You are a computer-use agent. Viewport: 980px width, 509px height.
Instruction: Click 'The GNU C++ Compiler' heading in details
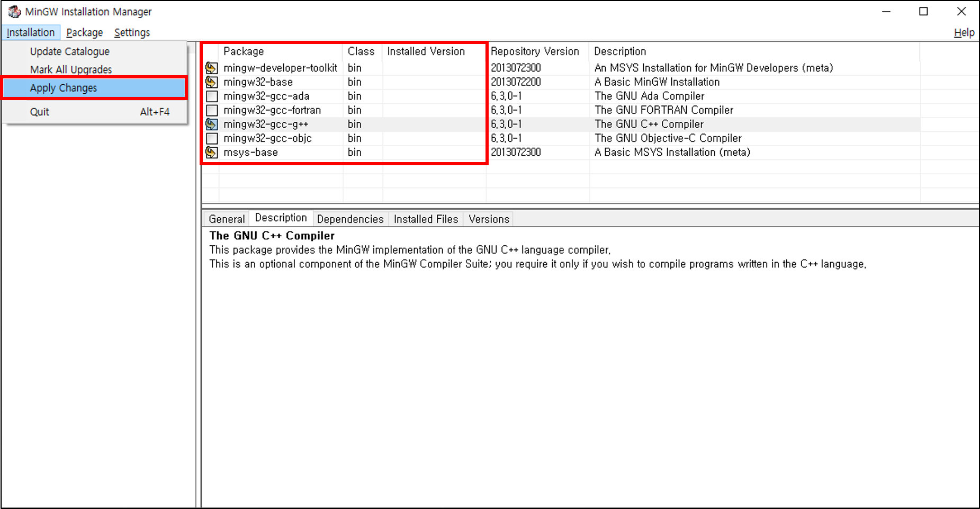(x=272, y=236)
